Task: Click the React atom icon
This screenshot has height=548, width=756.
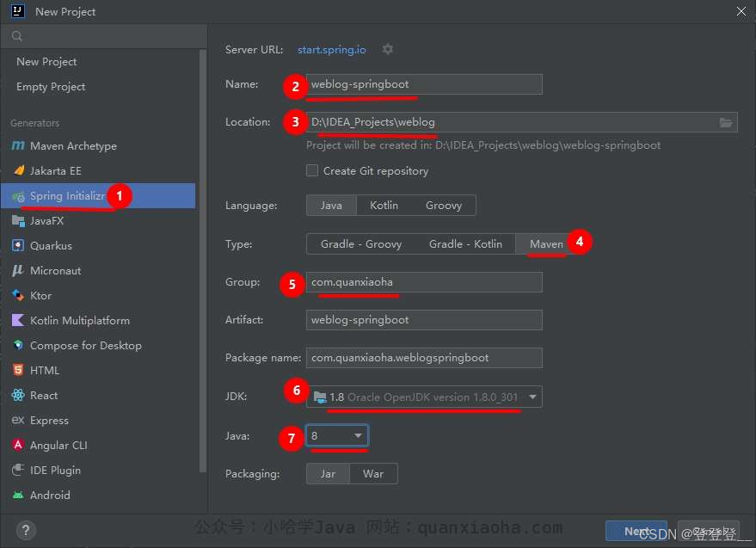Action: point(18,395)
